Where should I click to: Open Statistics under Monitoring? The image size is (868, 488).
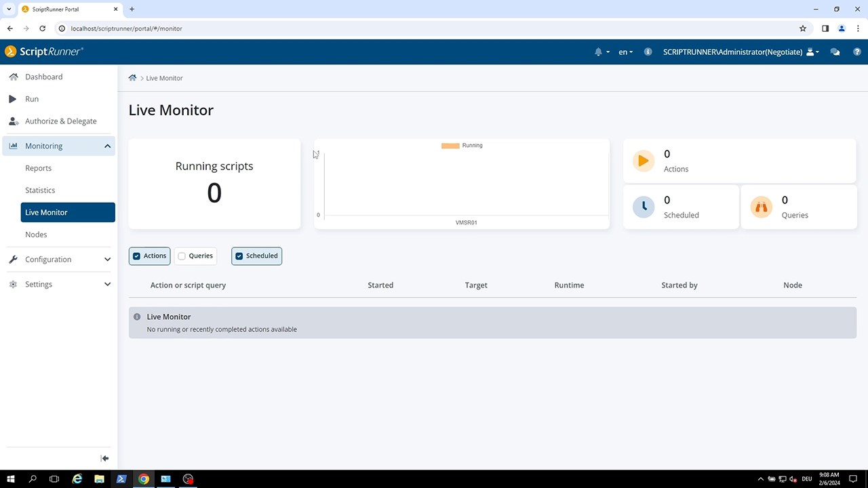click(40, 190)
